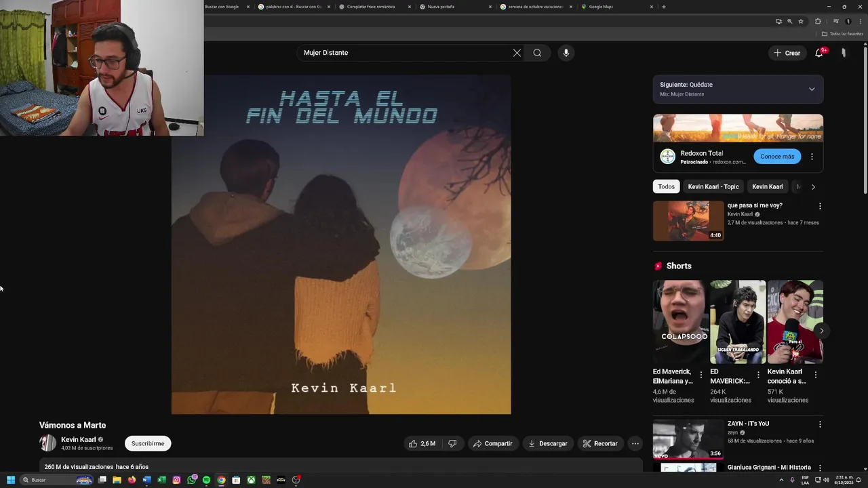The height and width of the screenshot is (488, 868).
Task: Close the Google Maps tab
Action: [652, 7]
